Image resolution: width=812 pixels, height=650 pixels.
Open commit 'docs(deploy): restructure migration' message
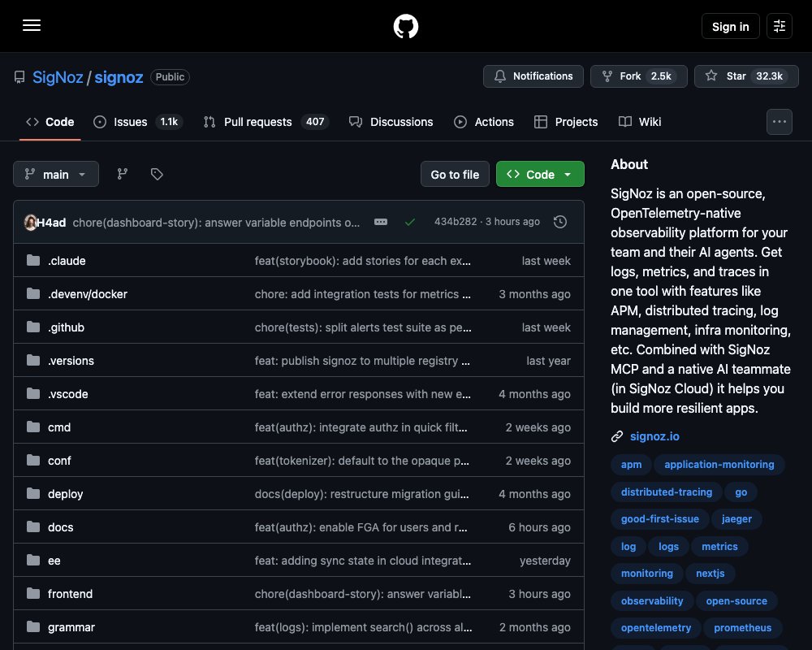click(x=361, y=494)
